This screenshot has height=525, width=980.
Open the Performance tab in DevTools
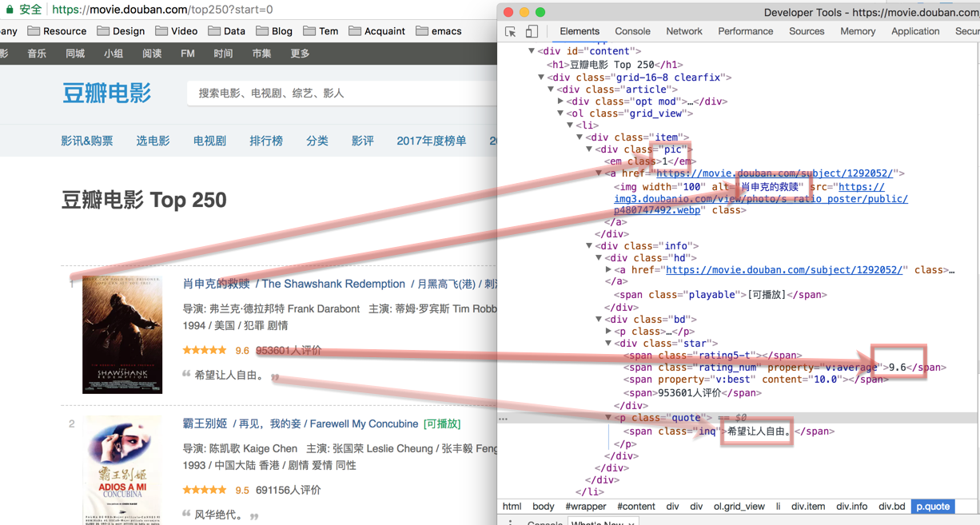pos(746,32)
